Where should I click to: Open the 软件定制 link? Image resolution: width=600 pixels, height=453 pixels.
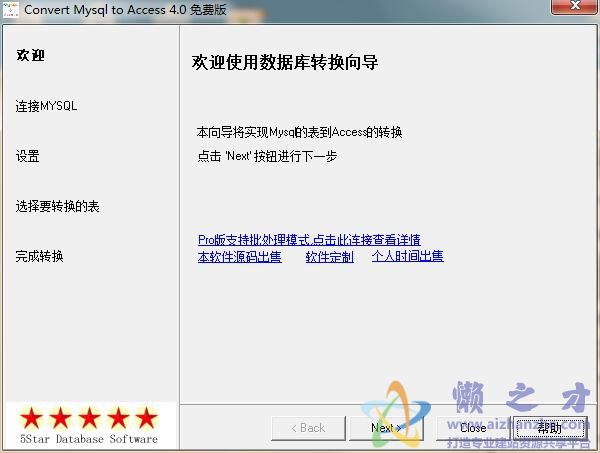coord(329,256)
